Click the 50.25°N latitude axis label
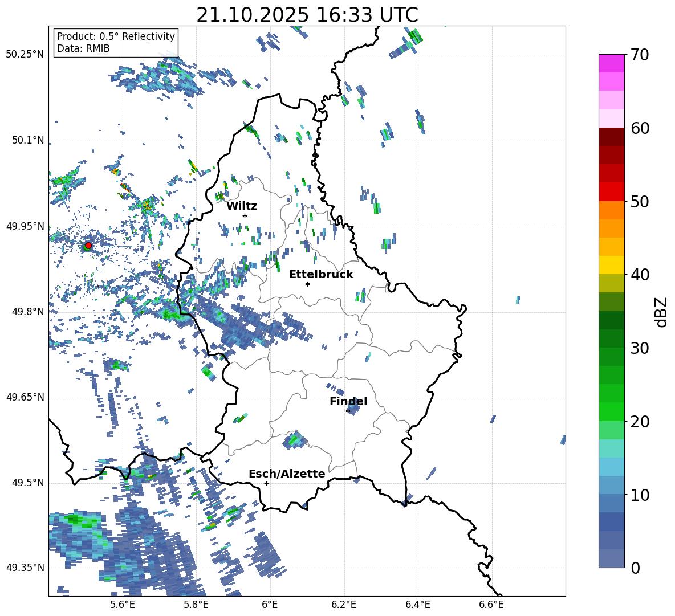The image size is (675, 616). coord(25,55)
